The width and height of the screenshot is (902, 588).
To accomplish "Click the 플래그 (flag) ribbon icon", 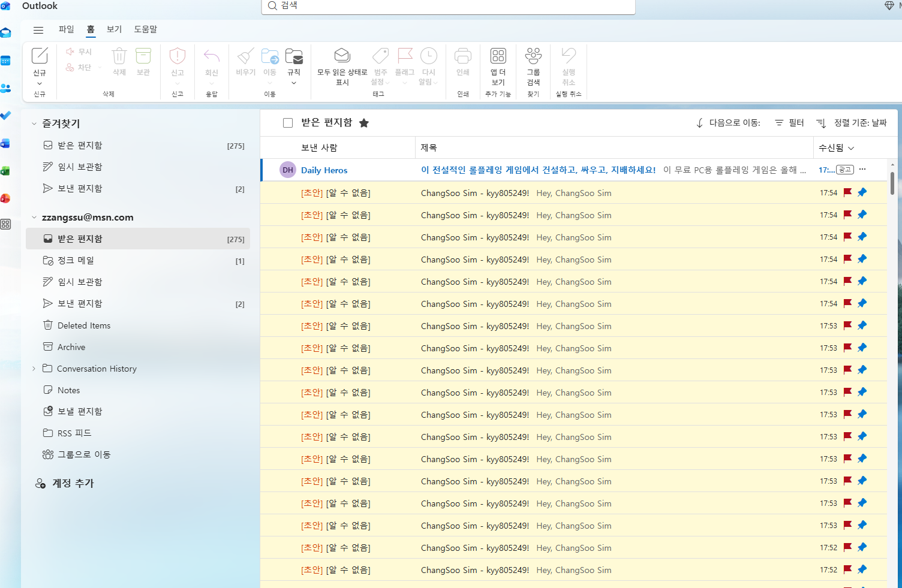I will click(405, 56).
